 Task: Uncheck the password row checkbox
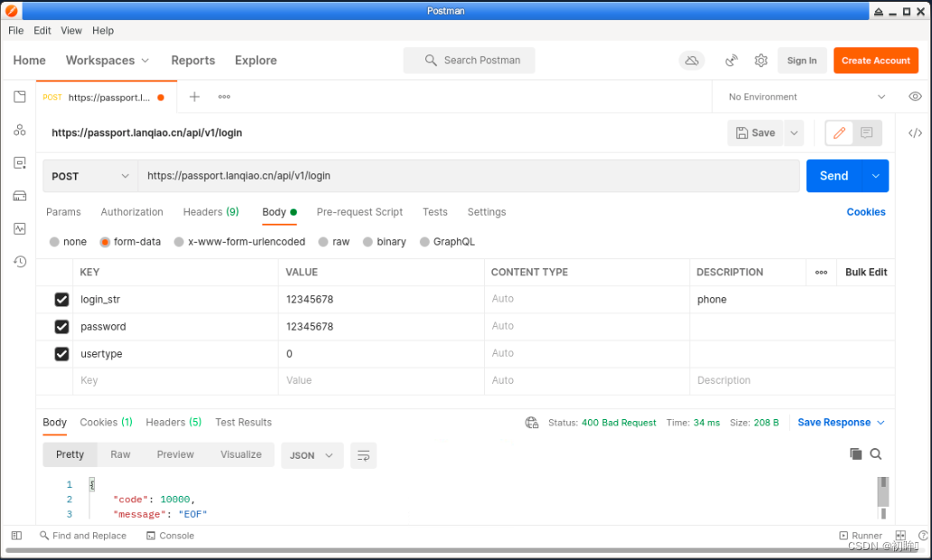[61, 326]
